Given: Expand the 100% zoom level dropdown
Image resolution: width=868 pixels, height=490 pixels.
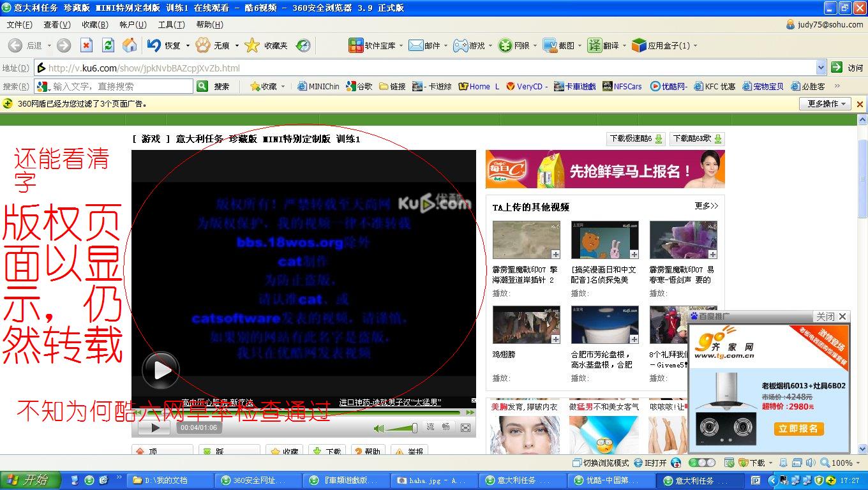Looking at the screenshot, I should (858, 463).
